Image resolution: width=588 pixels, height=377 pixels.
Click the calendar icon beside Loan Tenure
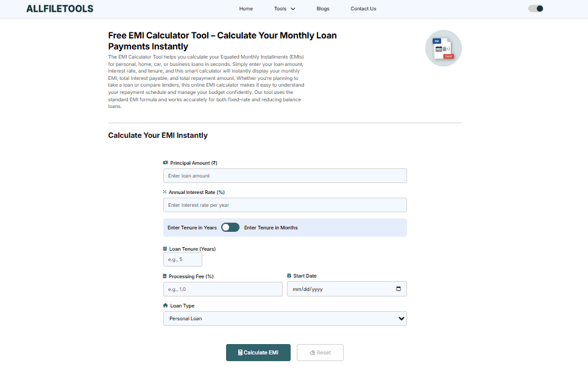(x=165, y=249)
